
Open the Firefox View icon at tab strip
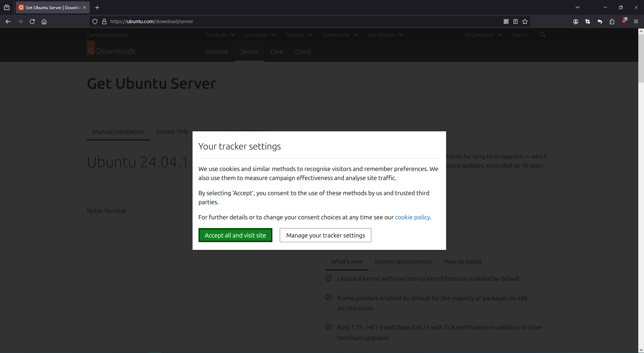pyautogui.click(x=7, y=7)
